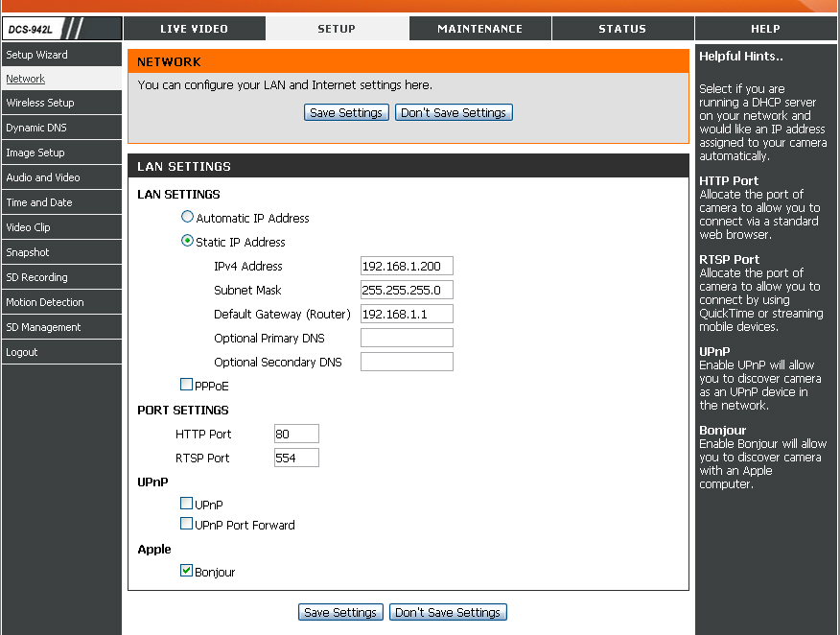Screen dimensions: 840x635
Task: Toggle UPnP Port Forward checkbox
Action: point(186,524)
